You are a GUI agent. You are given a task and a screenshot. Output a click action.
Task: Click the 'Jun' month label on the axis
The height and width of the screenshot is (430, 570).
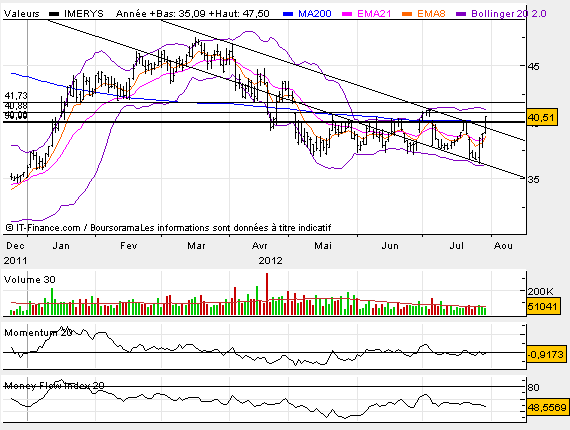(x=390, y=246)
